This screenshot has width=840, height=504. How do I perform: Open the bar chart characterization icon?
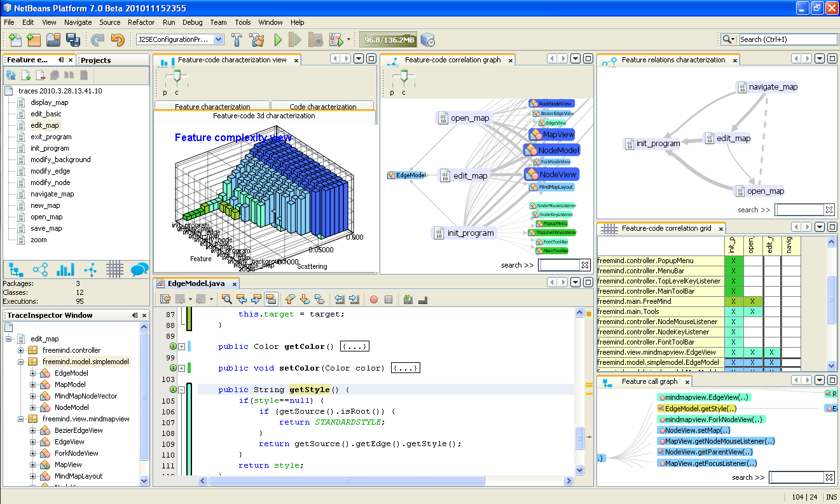(65, 269)
